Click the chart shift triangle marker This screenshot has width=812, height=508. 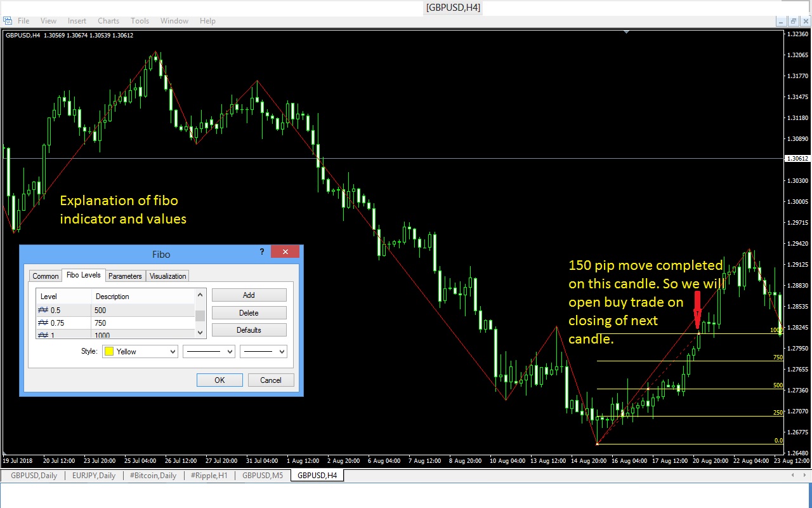coord(626,31)
